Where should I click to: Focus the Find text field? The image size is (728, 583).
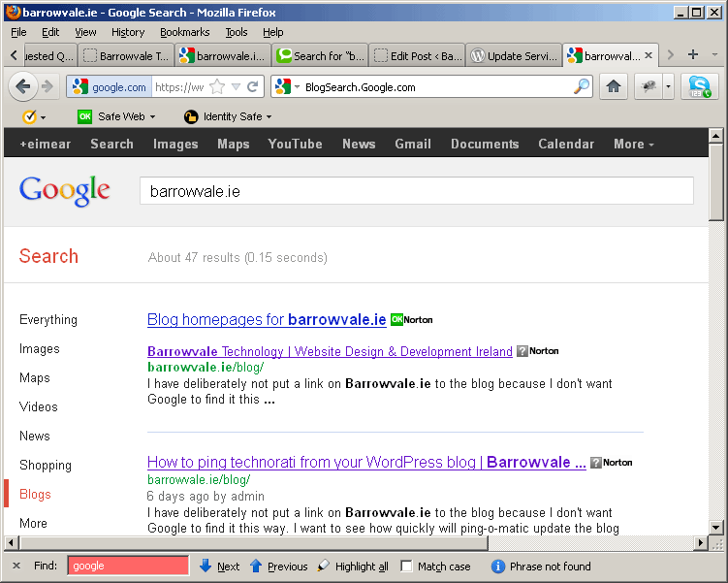(128, 566)
